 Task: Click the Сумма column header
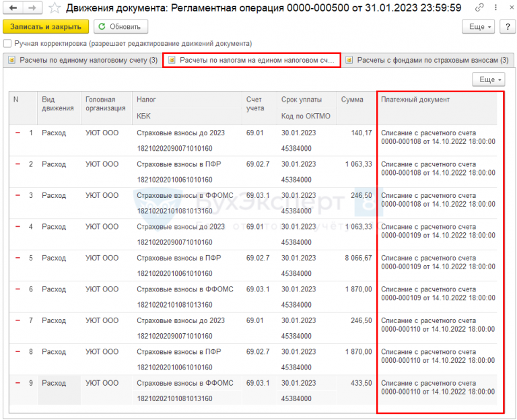[356, 108]
